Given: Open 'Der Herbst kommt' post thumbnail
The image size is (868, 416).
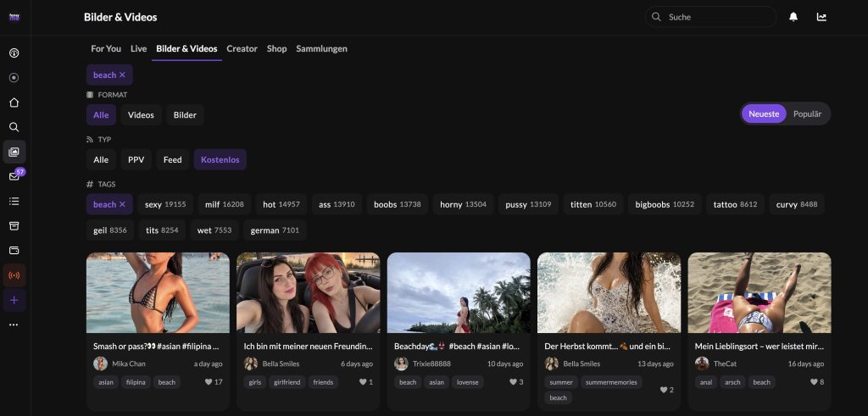Looking at the screenshot, I should (609, 292).
